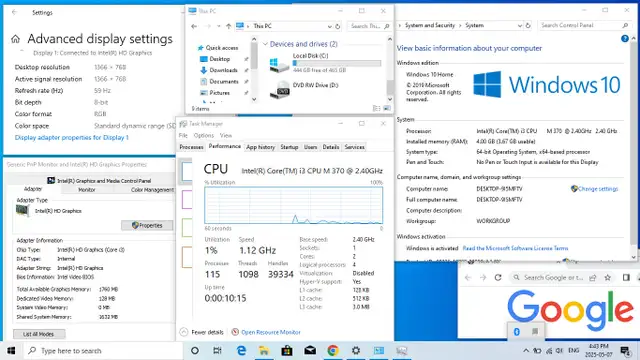The height and width of the screenshot is (360, 640).
Task: Open Mail app from taskbar
Action: click(x=310, y=351)
